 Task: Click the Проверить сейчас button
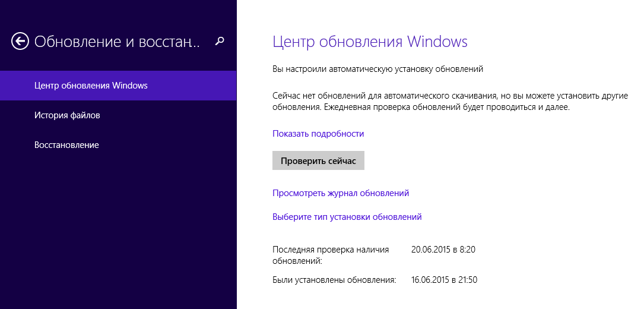click(x=318, y=160)
